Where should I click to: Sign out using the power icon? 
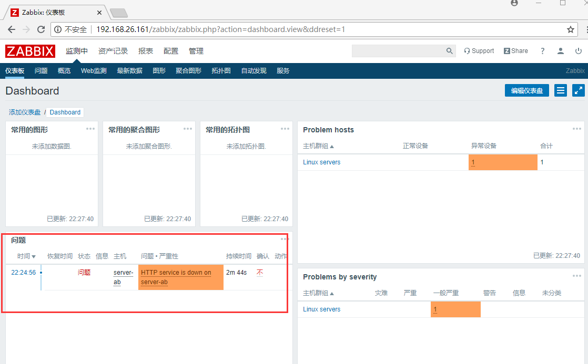tap(579, 50)
